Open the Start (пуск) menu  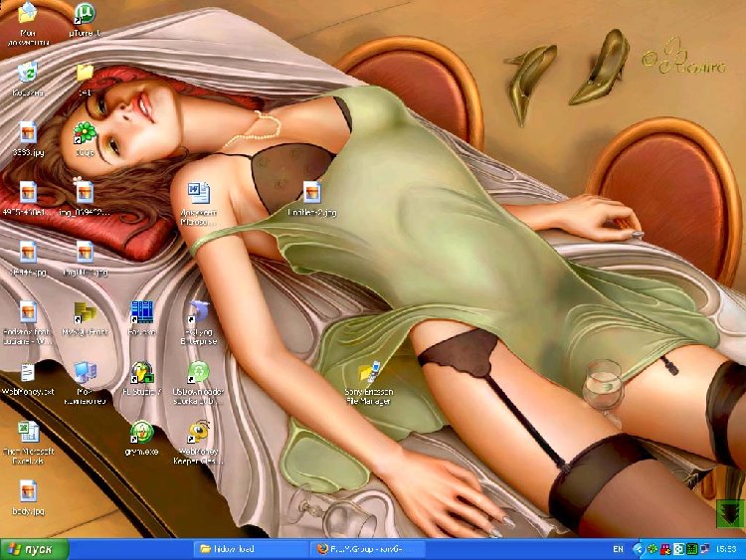(34, 549)
